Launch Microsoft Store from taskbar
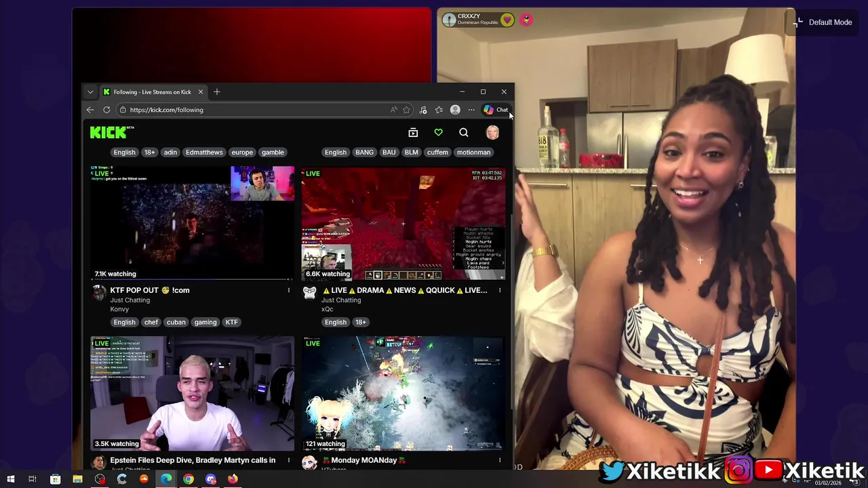This screenshot has height=488, width=868. tap(56, 479)
